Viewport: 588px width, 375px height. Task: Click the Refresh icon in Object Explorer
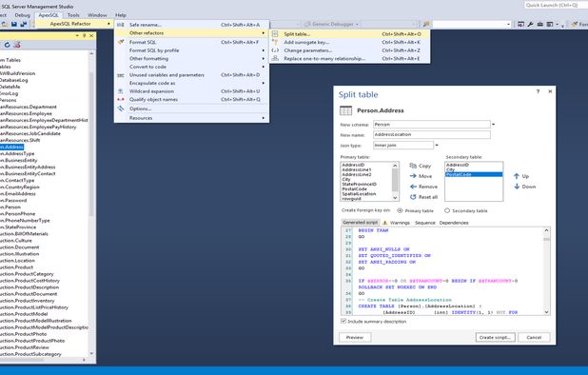coord(7,45)
